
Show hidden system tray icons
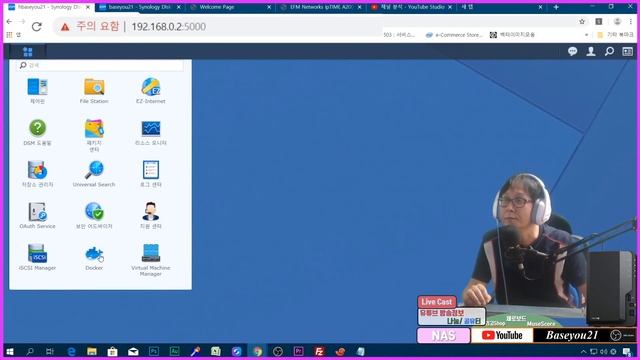tap(583, 351)
